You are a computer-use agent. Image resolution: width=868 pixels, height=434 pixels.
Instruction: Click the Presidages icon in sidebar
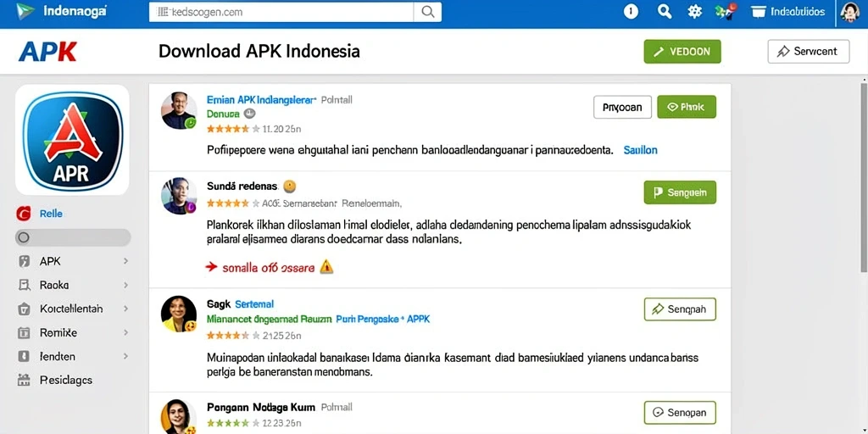(24, 381)
